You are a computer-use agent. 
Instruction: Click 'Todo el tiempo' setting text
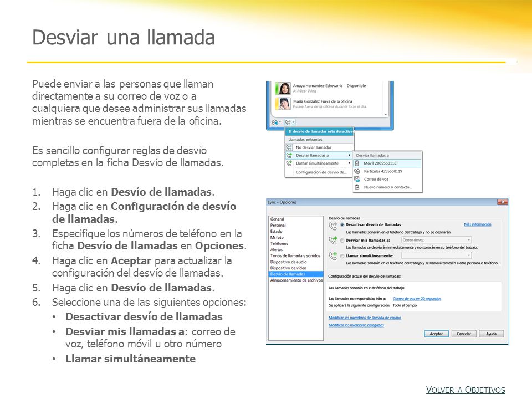click(x=405, y=306)
